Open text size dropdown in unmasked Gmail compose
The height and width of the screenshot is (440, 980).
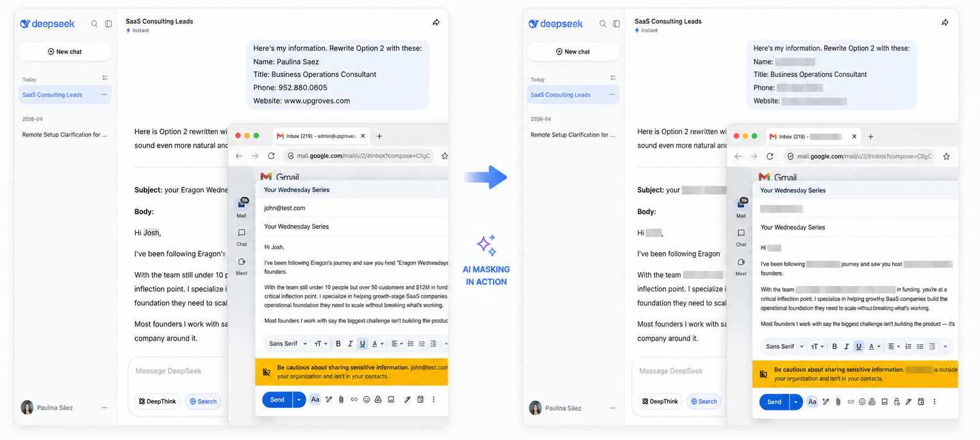321,344
